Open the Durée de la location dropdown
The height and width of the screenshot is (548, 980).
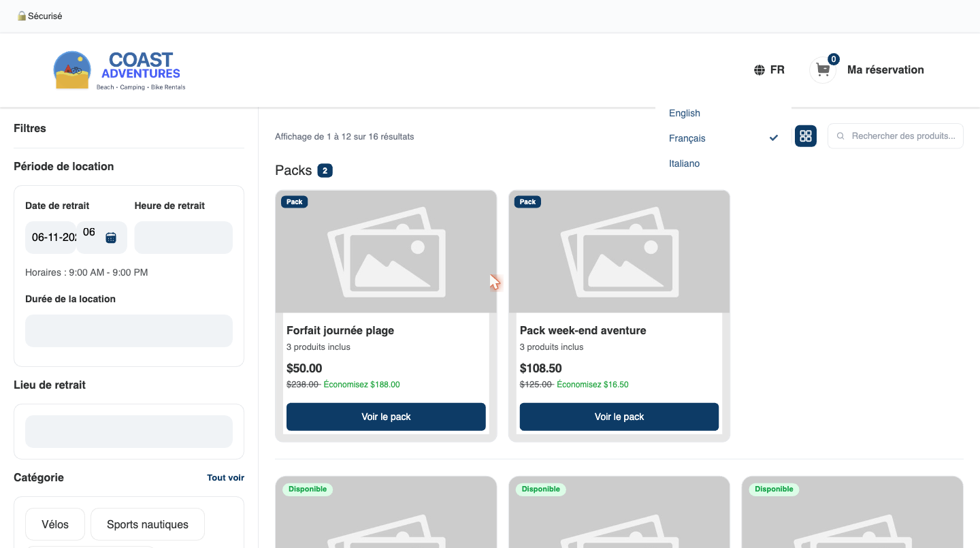pyautogui.click(x=129, y=331)
